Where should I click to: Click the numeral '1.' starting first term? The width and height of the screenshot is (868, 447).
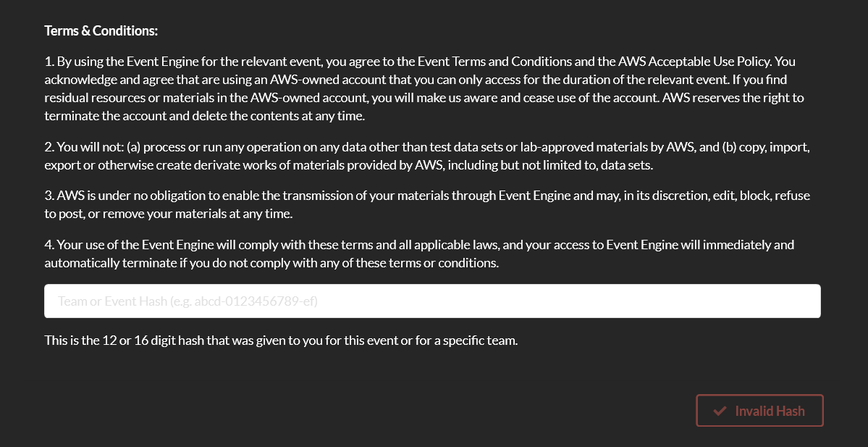[49, 62]
